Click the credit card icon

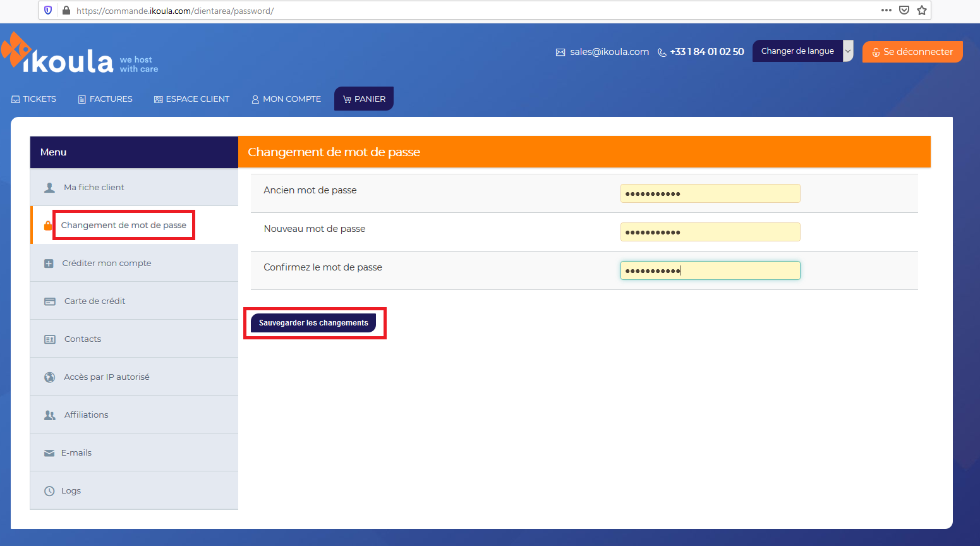pos(50,301)
